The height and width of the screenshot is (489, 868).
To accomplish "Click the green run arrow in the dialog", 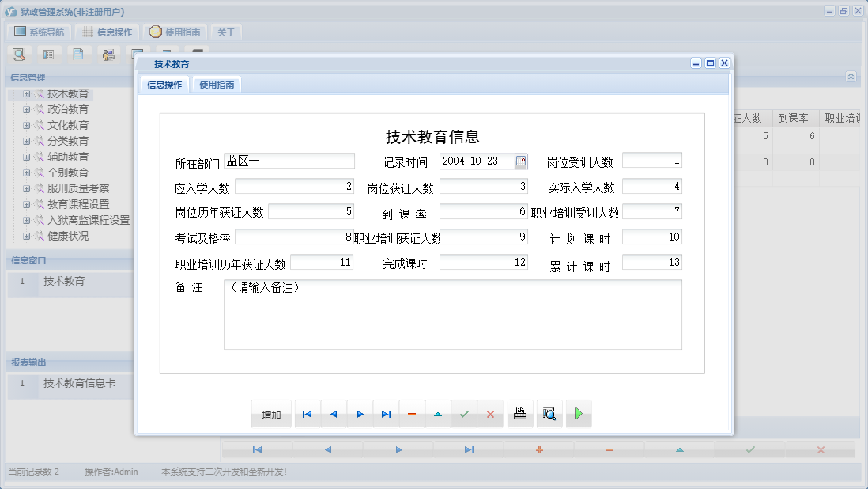I will click(x=578, y=413).
